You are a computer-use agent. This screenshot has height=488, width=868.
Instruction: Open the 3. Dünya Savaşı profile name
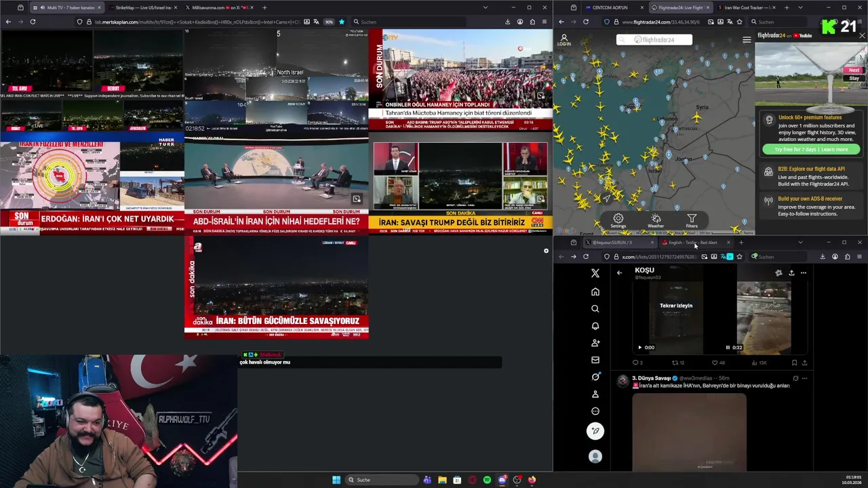[651, 378]
